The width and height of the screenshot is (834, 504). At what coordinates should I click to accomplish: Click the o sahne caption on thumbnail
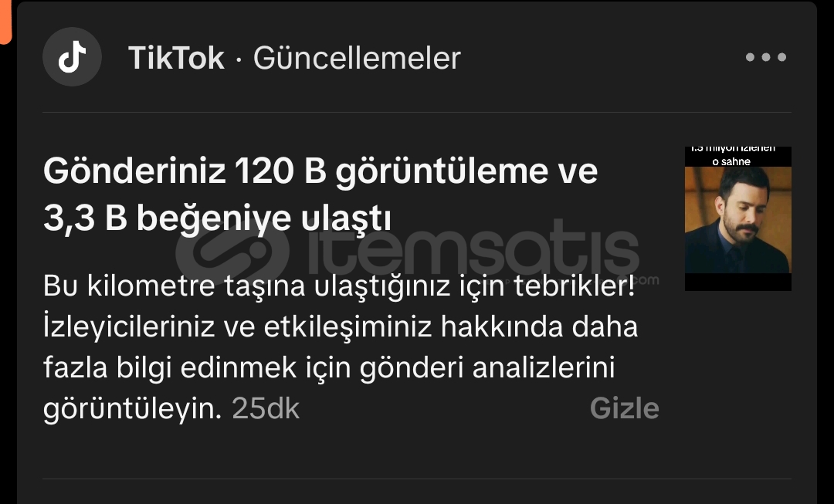tap(731, 161)
